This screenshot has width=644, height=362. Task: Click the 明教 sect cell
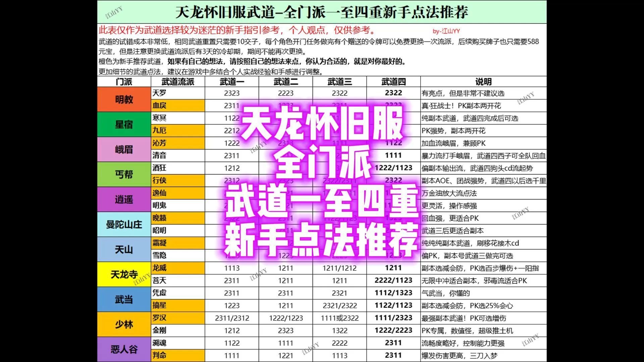(124, 99)
